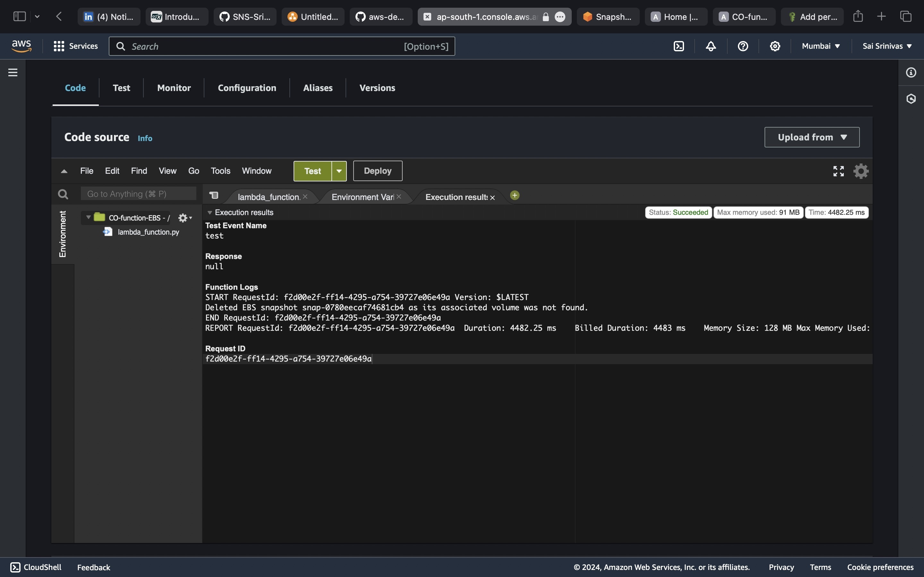The height and width of the screenshot is (577, 924).
Task: Collapse the CO-function-EBS folder
Action: coord(89,217)
